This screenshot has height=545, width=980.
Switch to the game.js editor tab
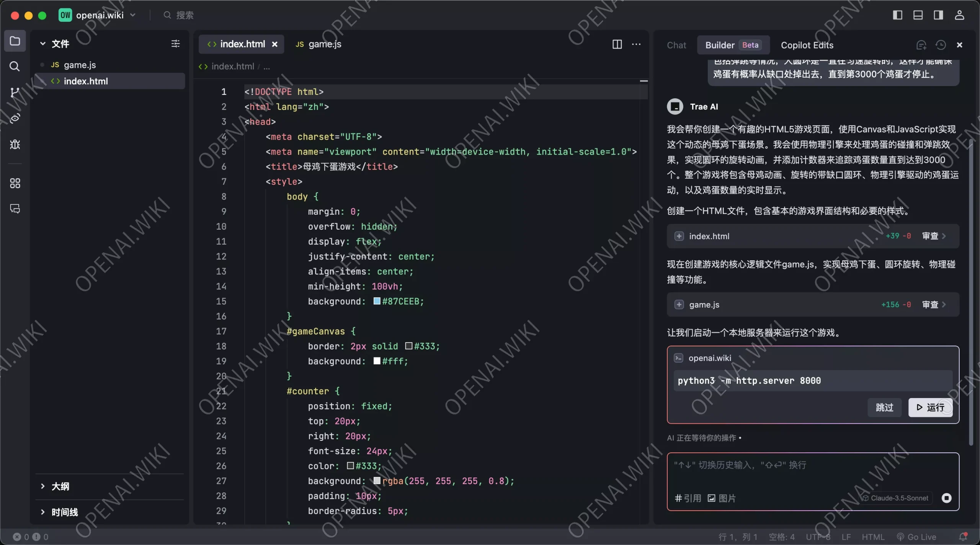(x=318, y=44)
